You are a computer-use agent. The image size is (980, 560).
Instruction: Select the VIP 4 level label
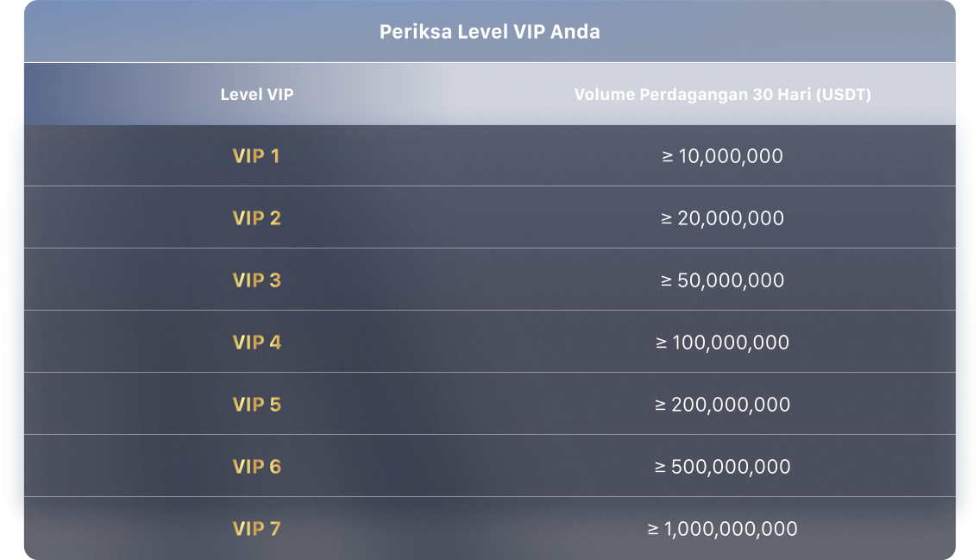pyautogui.click(x=256, y=343)
